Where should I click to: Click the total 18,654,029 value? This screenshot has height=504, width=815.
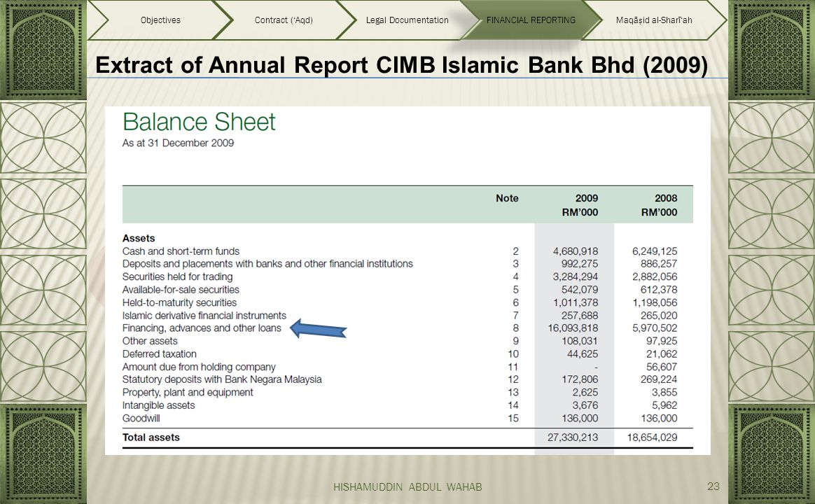coord(653,437)
